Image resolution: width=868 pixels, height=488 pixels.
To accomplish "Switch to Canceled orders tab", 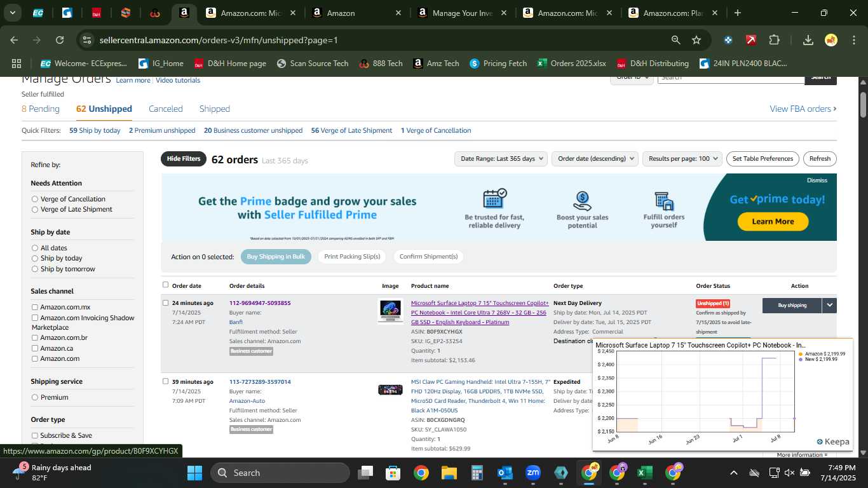I will point(166,109).
